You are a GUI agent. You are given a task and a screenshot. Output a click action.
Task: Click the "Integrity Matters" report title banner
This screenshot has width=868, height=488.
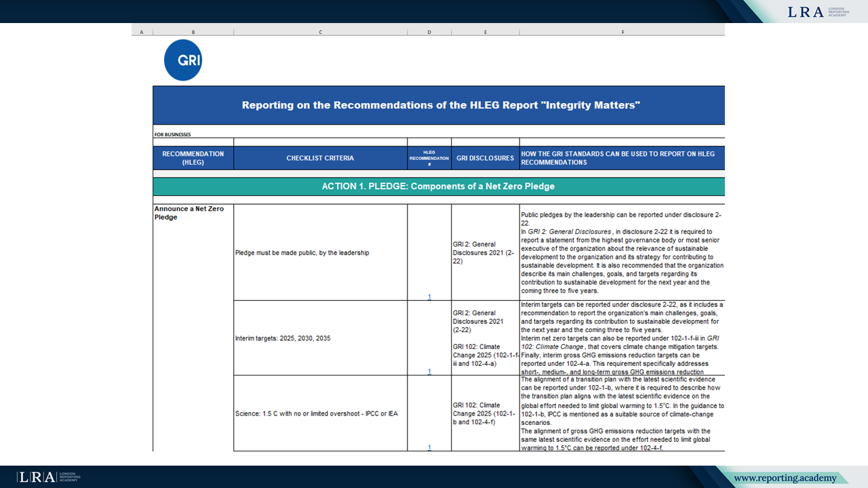pos(439,105)
